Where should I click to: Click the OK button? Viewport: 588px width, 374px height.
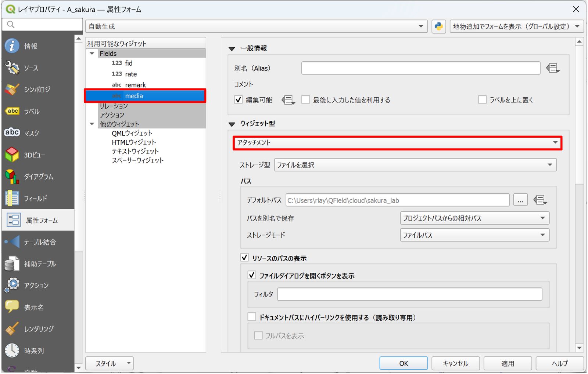point(404,363)
